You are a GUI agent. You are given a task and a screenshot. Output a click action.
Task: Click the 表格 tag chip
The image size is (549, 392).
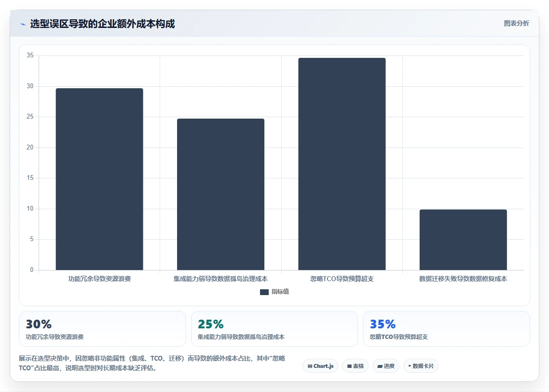pyautogui.click(x=355, y=366)
